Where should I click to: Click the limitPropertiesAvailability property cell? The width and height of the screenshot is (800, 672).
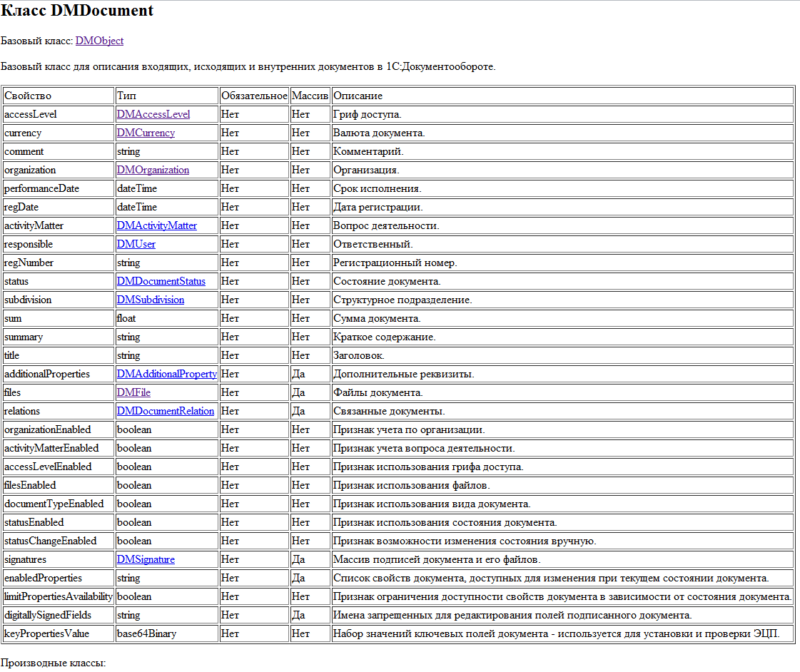click(x=59, y=596)
